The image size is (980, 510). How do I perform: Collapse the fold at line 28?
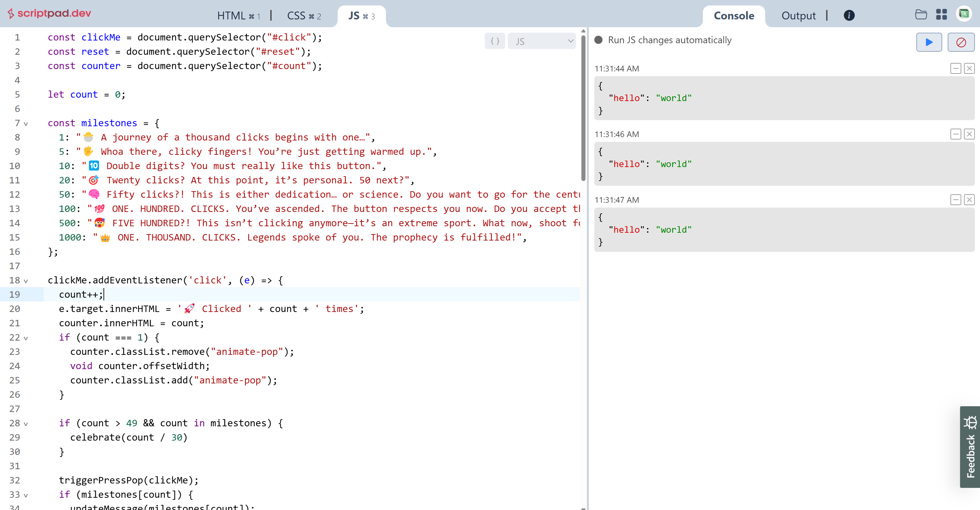26,424
